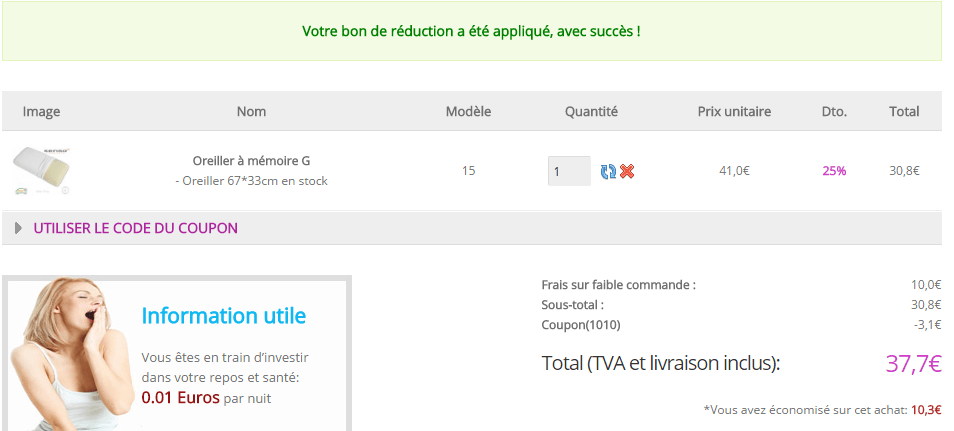Click the green coupon success message
The height and width of the screenshot is (431, 954).
(x=471, y=31)
